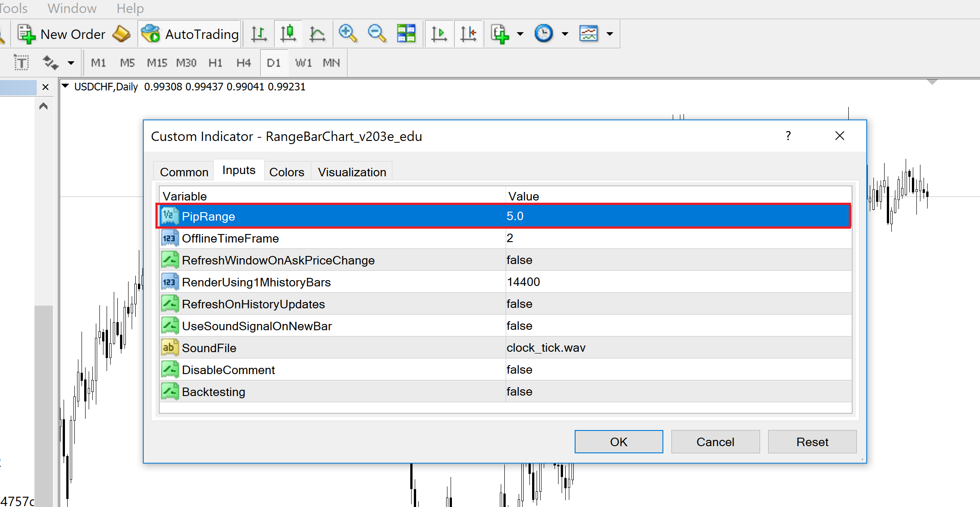Switch to the Common tab
The width and height of the screenshot is (980, 507).
coord(184,172)
